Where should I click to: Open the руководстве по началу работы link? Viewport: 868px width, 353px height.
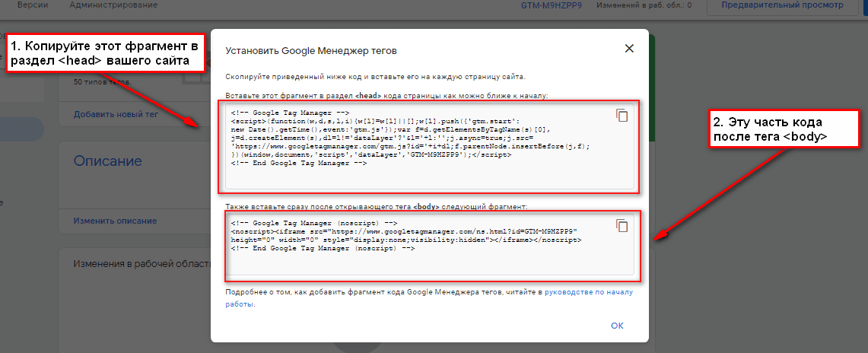coord(429,297)
